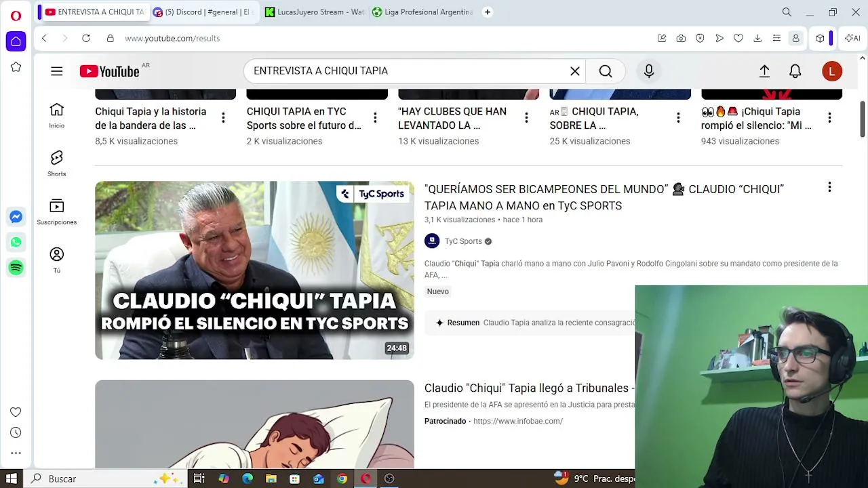Expand the Resumen AI summary
This screenshot has width=868, height=488.
(x=530, y=323)
